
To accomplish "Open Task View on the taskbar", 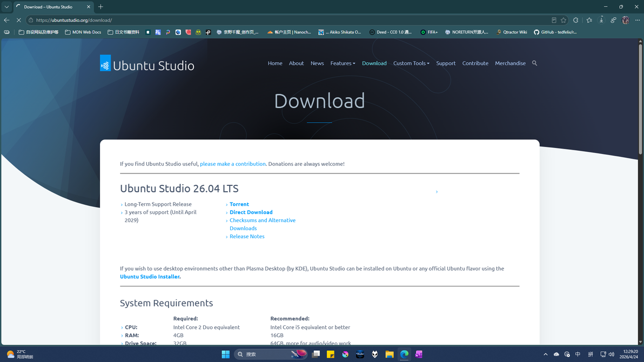I will [x=316, y=354].
